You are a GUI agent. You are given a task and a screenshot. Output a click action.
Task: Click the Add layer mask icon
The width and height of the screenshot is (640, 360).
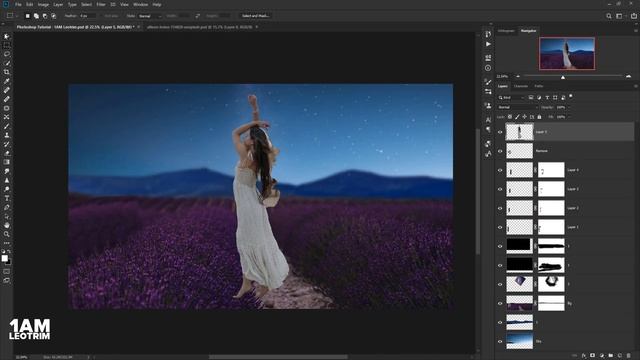(593, 356)
